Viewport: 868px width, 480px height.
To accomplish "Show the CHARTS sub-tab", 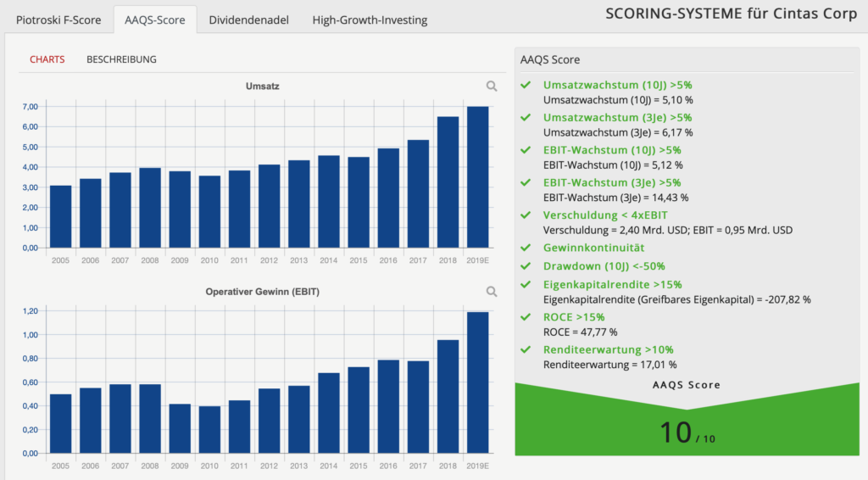I will tap(47, 59).
